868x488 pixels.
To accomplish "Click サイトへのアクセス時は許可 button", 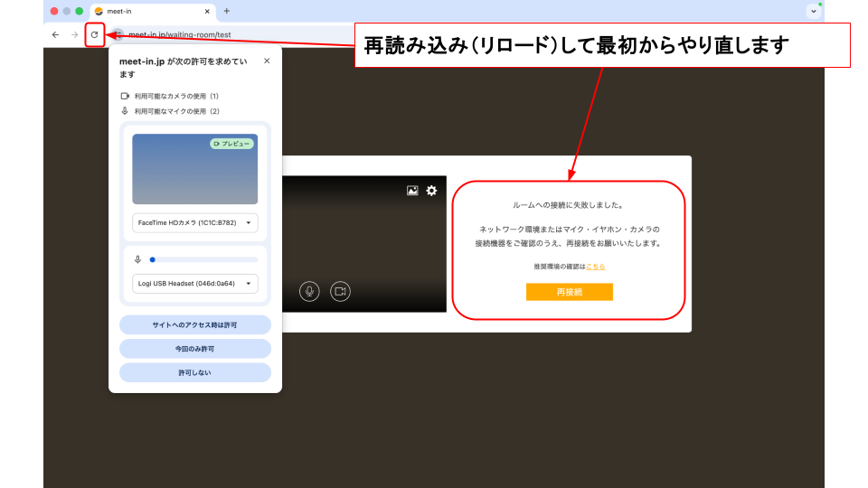I will click(195, 324).
